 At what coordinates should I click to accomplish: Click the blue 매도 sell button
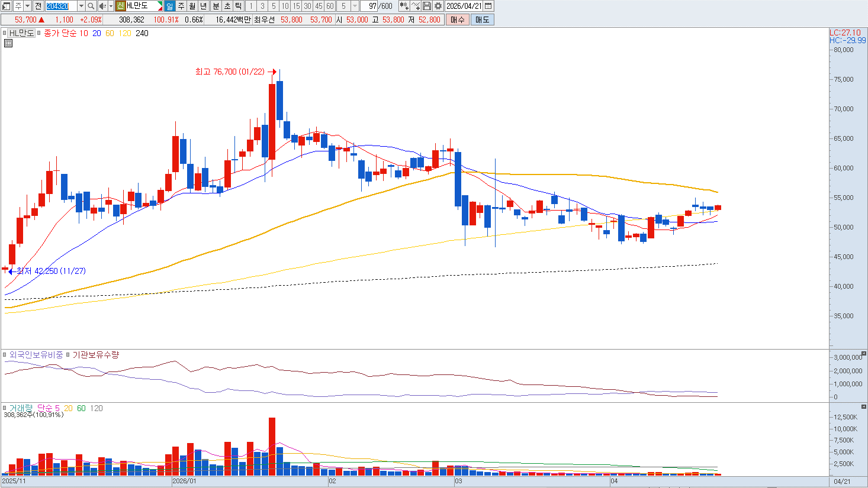tap(482, 20)
